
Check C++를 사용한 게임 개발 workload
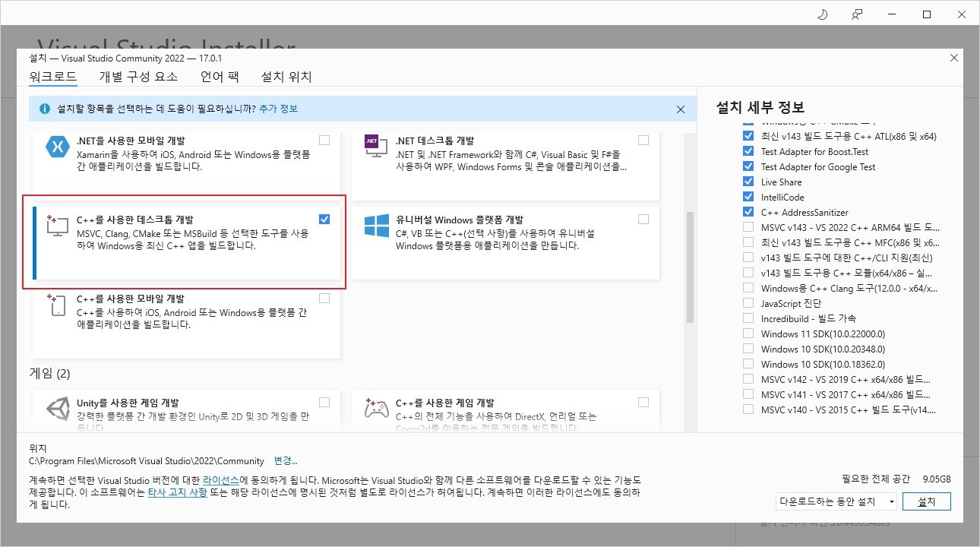point(643,402)
